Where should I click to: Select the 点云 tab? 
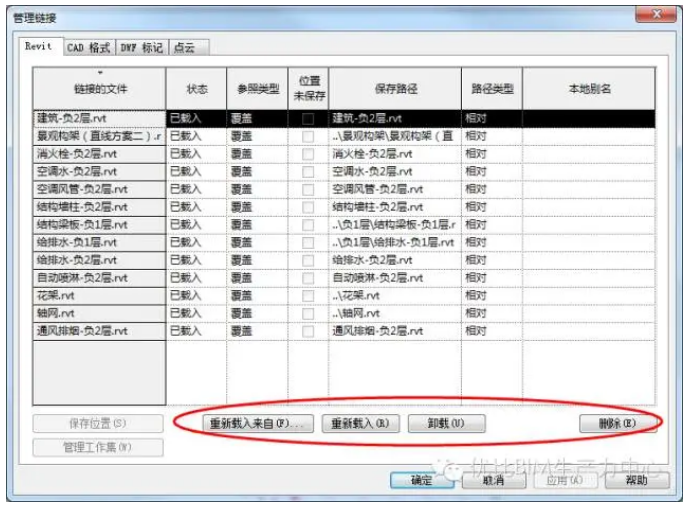pyautogui.click(x=184, y=47)
